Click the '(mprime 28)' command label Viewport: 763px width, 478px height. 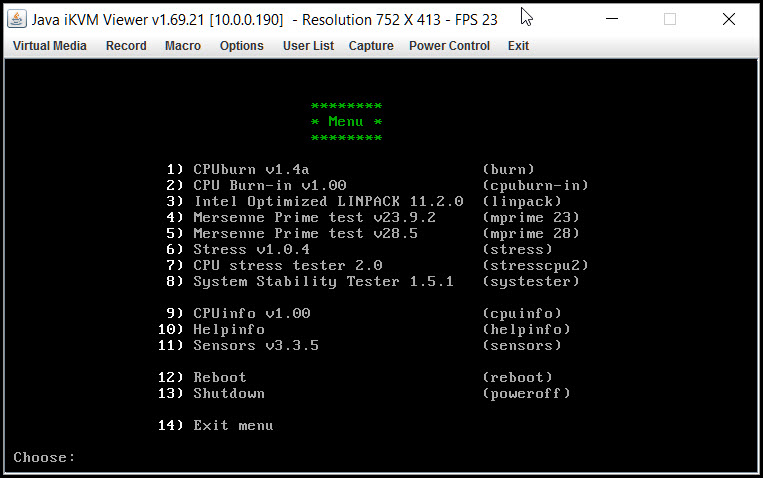[531, 234]
